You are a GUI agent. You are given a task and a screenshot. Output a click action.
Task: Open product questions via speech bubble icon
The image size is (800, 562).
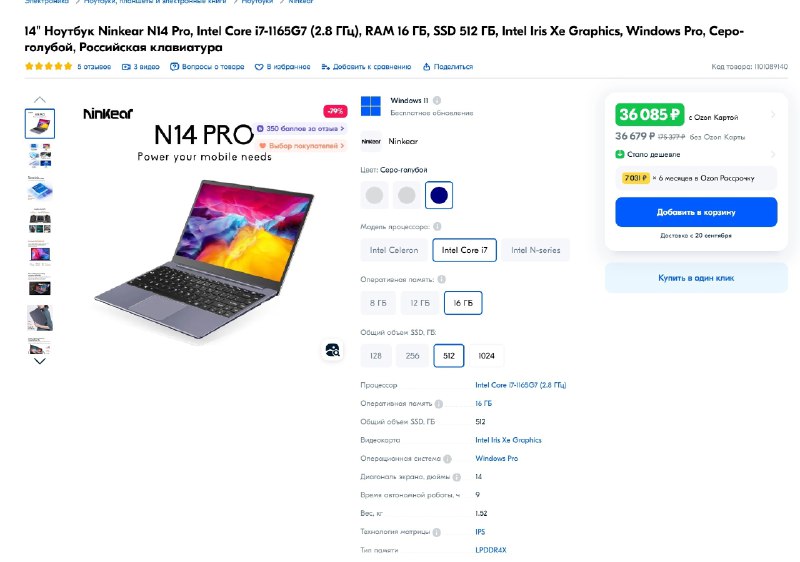(174, 67)
